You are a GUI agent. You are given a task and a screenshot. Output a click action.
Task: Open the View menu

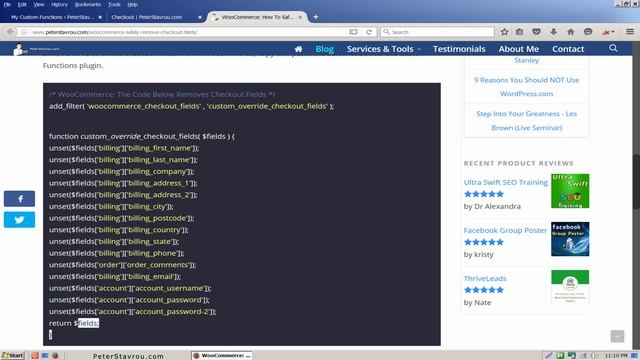(39, 4)
